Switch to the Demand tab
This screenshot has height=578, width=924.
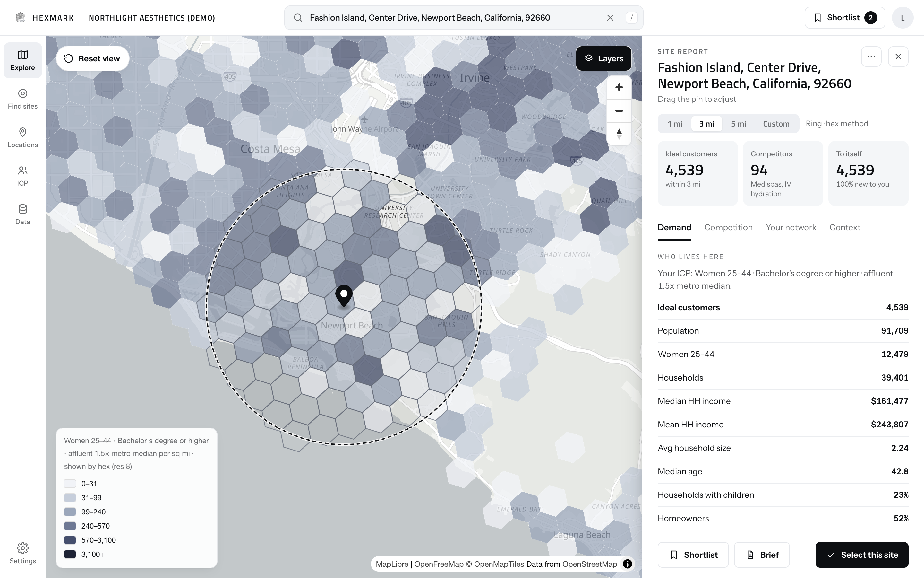[674, 227]
